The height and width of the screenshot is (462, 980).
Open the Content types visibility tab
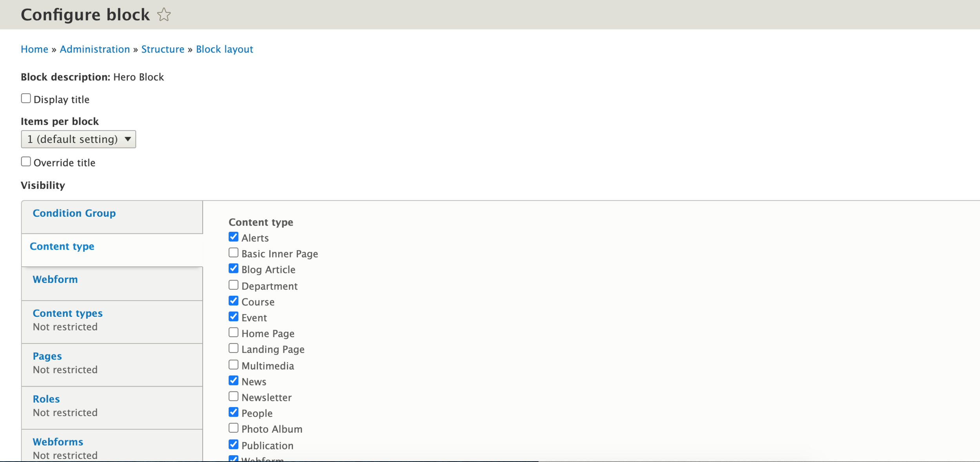point(67,313)
